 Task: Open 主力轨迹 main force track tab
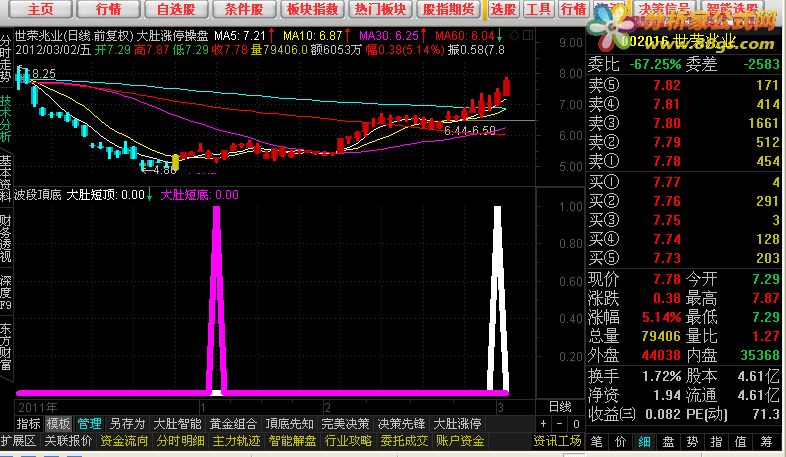click(x=237, y=441)
